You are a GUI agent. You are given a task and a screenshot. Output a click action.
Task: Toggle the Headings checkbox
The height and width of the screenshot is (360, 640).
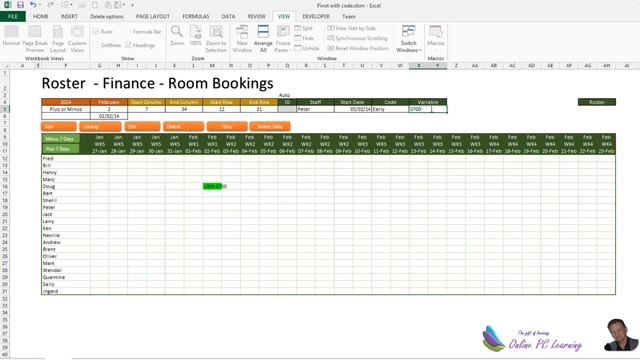[128, 45]
